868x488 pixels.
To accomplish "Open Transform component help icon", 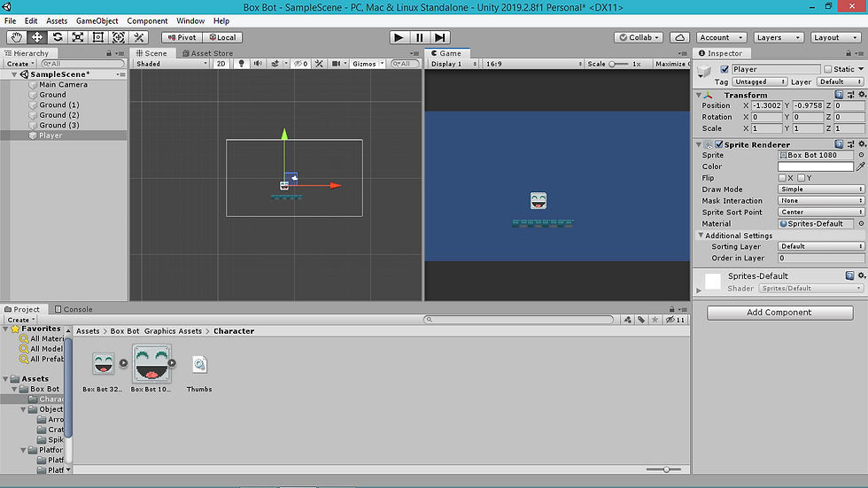I will [839, 95].
